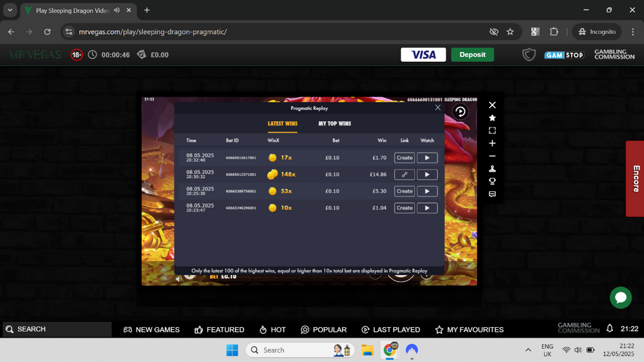Open the Hot games category

(x=272, y=329)
